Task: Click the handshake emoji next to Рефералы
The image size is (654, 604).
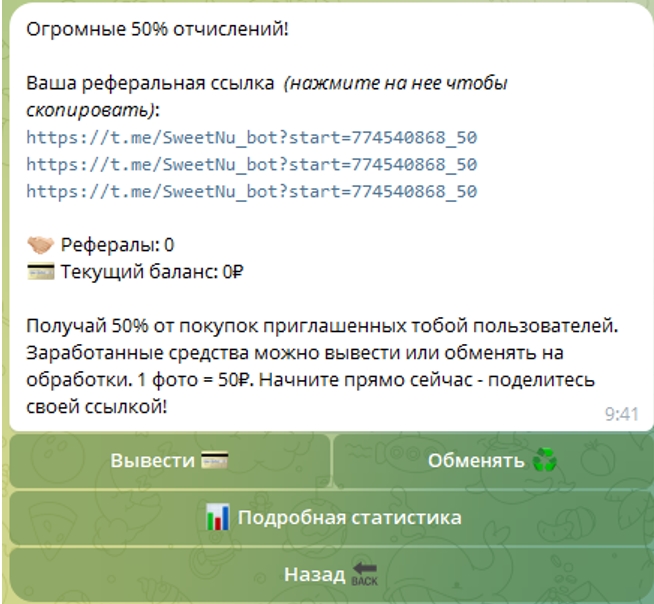Action: click(x=40, y=245)
